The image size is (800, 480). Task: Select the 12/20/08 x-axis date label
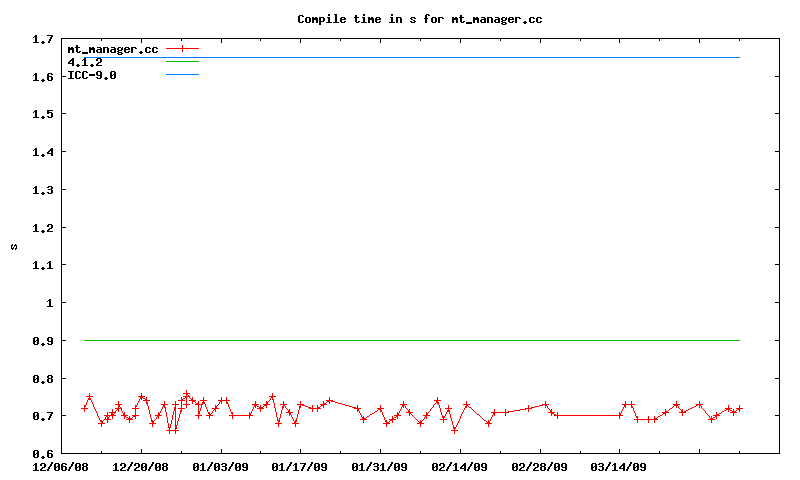click(141, 466)
